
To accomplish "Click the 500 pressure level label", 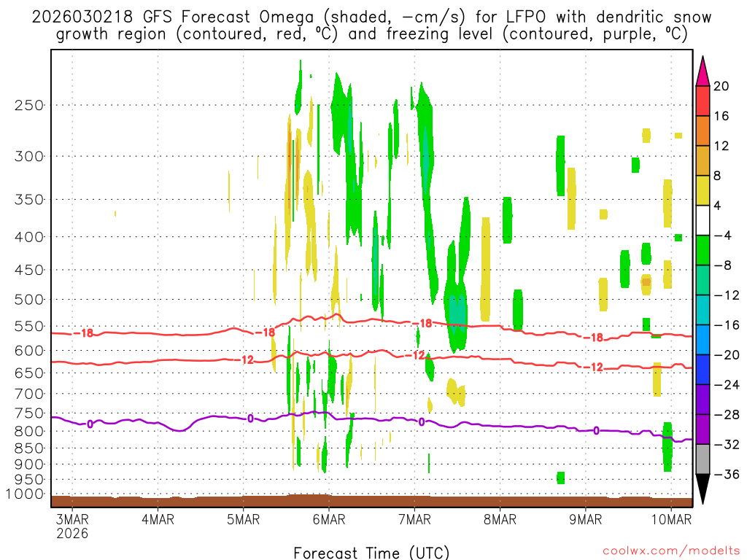I will pyautogui.click(x=29, y=300).
